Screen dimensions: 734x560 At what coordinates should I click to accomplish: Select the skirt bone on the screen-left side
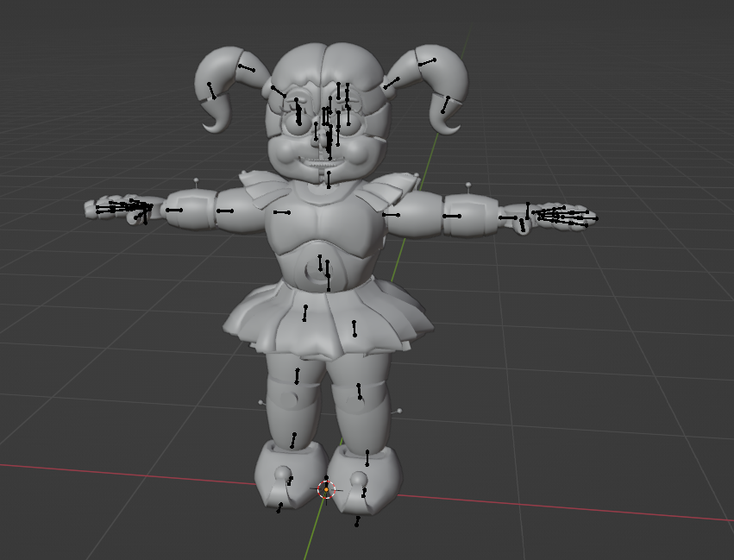[x=305, y=313]
